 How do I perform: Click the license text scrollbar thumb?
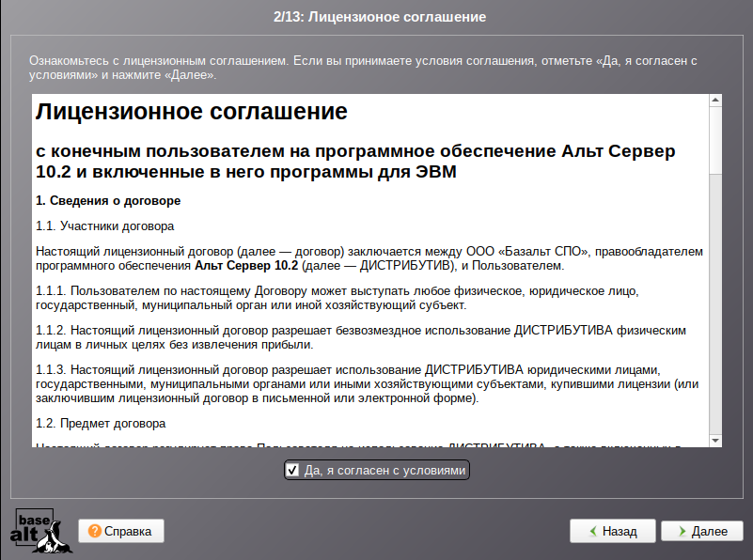tap(715, 140)
